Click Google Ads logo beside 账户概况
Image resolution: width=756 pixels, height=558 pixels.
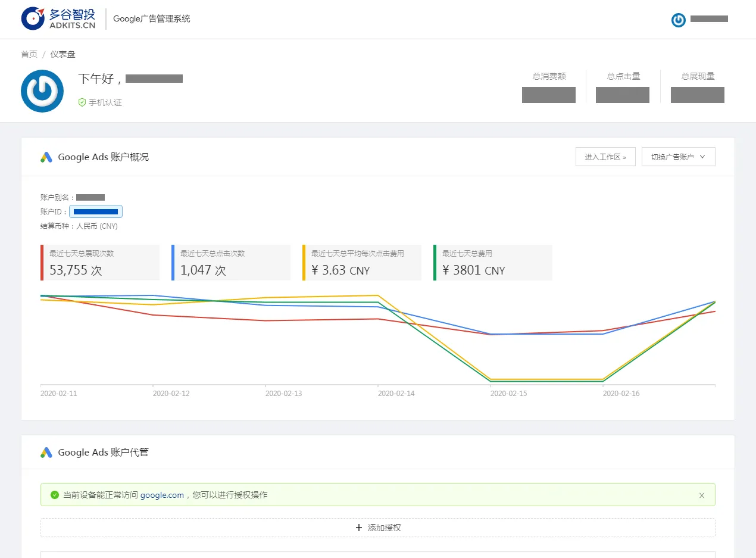pyautogui.click(x=46, y=157)
